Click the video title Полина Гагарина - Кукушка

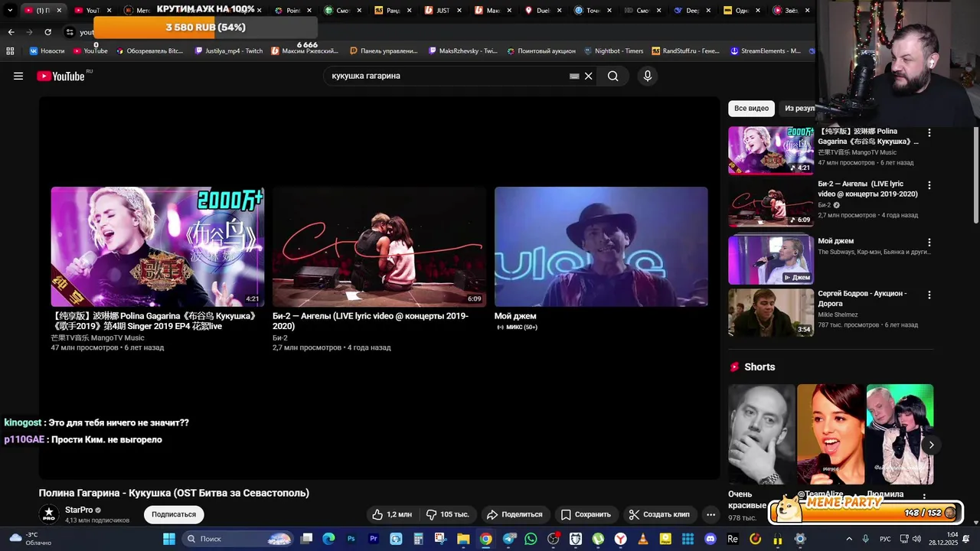pos(174,493)
